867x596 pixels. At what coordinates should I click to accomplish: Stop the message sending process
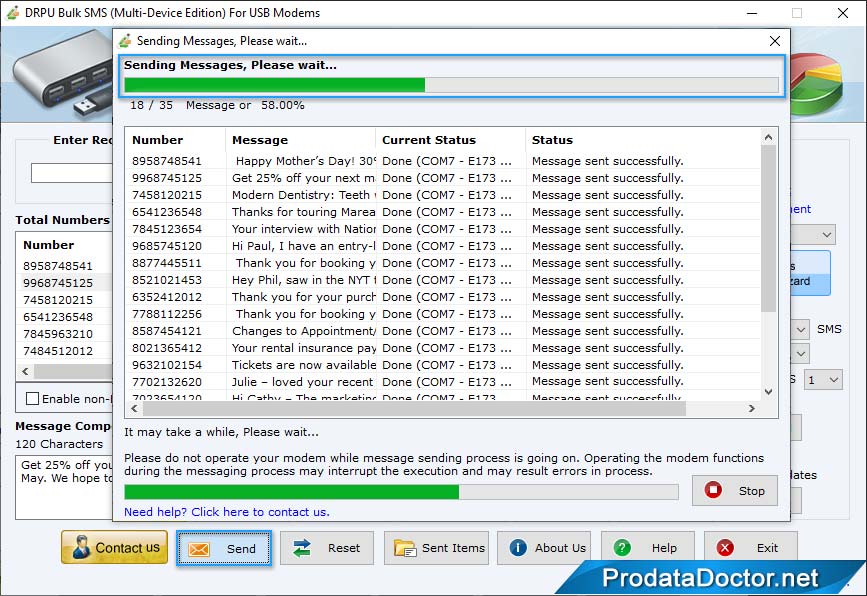[x=735, y=490]
